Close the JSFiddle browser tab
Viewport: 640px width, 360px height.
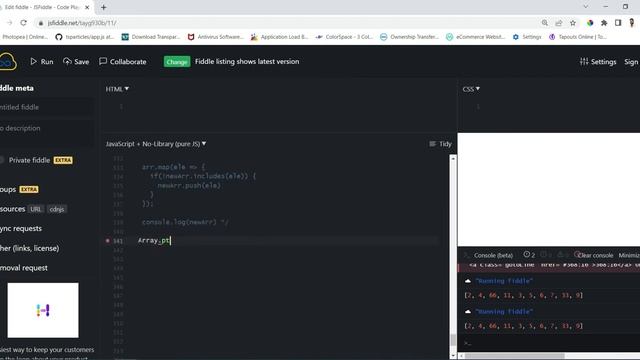[x=87, y=7]
